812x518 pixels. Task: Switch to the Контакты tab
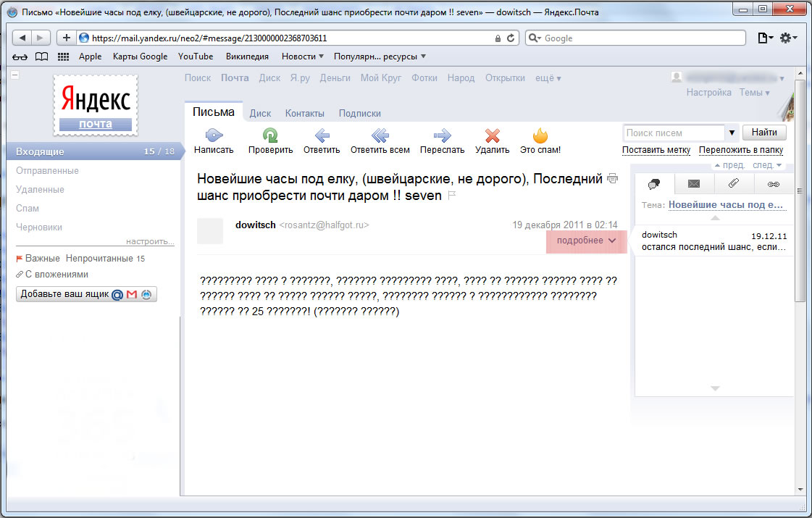(304, 113)
